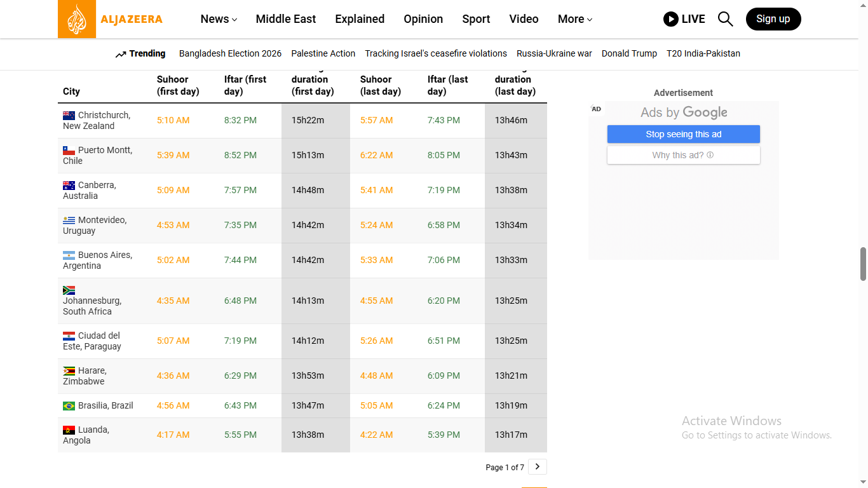Click Stop seeing this ad button
Screen dimensions: 868x488
[x=683, y=134]
